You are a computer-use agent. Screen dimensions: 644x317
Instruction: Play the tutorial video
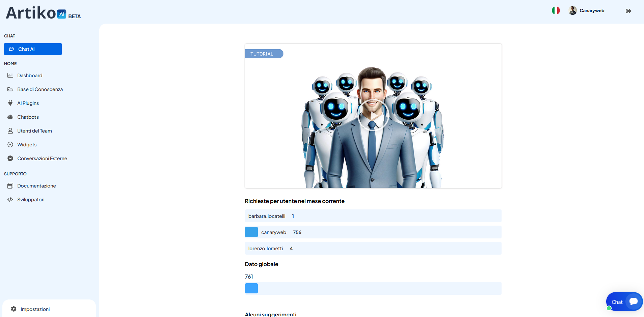pos(373,115)
